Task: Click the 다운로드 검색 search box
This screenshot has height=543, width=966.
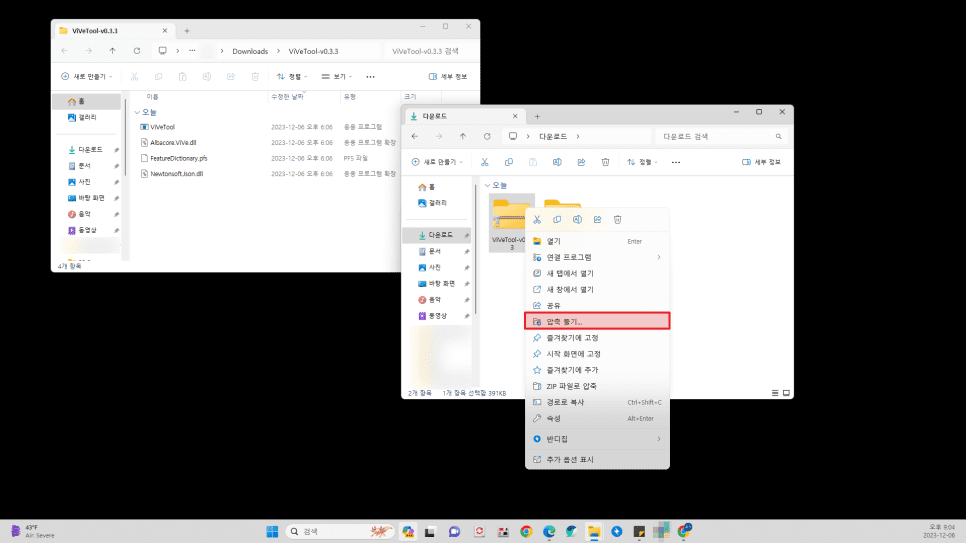Action: coord(721,136)
